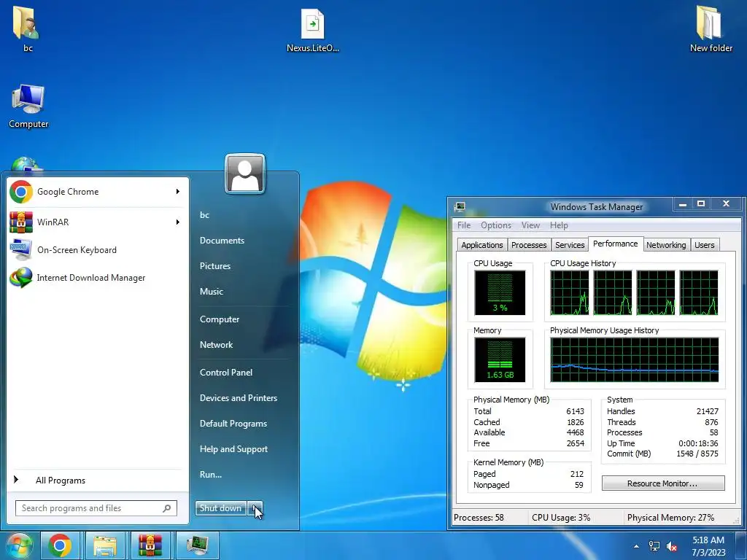
Task: Click the Show desktop strip at taskbar end
Action: [x=741, y=545]
